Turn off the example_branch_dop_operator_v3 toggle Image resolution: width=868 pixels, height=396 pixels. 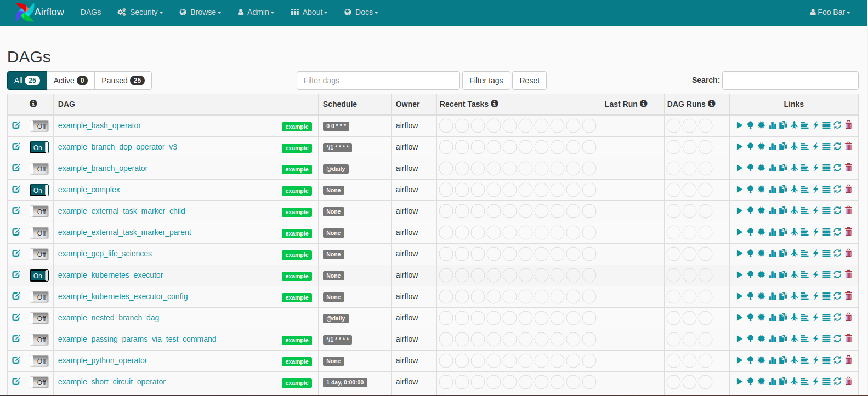point(39,147)
